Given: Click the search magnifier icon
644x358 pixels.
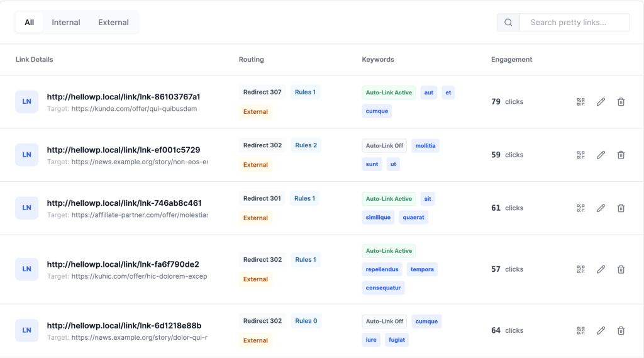Looking at the screenshot, I should pos(508,23).
